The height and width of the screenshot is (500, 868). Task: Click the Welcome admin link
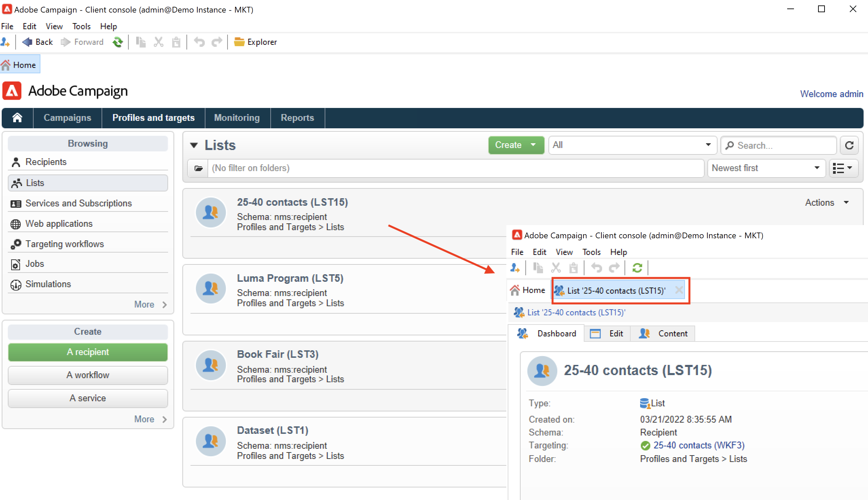831,94
